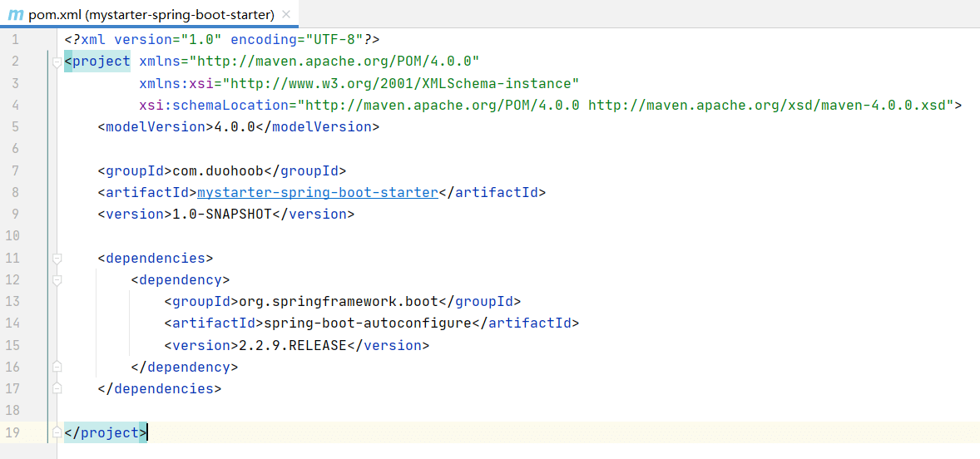Click fold end marker at closing dependency tag
Image resolution: width=980 pixels, height=459 pixels.
(x=57, y=367)
